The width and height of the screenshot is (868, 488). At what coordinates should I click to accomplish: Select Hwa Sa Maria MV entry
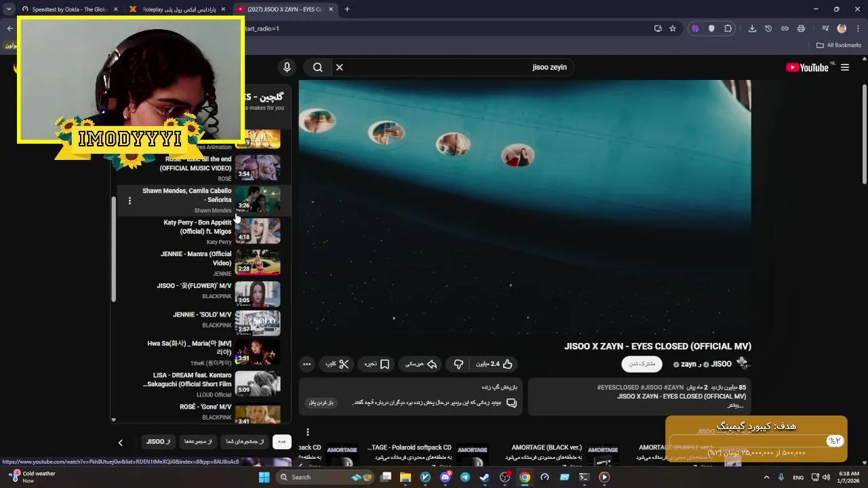click(x=203, y=352)
